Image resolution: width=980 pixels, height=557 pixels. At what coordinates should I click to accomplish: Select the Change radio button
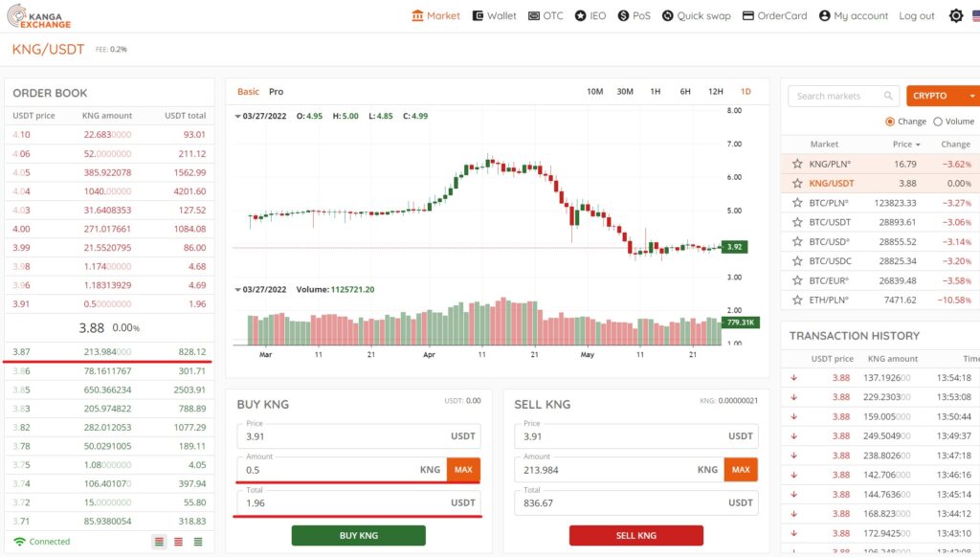tap(890, 122)
